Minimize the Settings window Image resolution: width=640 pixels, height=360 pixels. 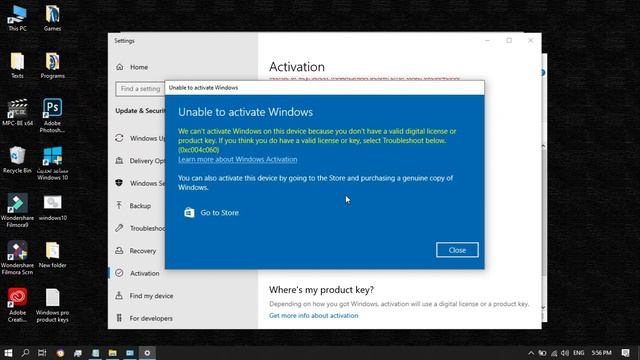point(488,40)
